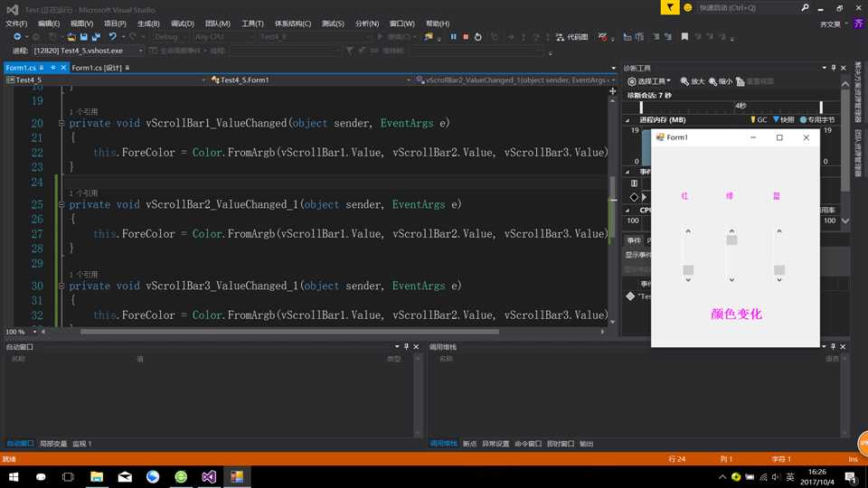The width and height of the screenshot is (868, 488).
Task: Switch to the 即时窗口 bottom tab
Action: pos(561,444)
